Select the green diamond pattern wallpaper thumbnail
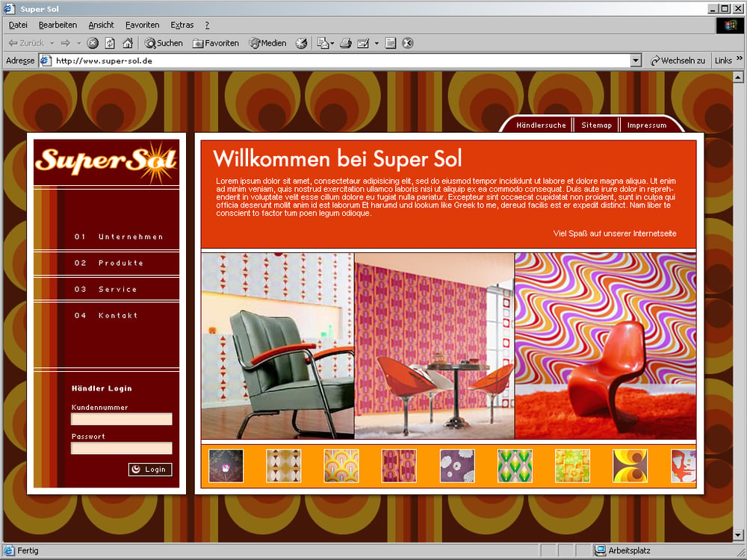Viewport: 747px width, 560px height. tap(515, 466)
